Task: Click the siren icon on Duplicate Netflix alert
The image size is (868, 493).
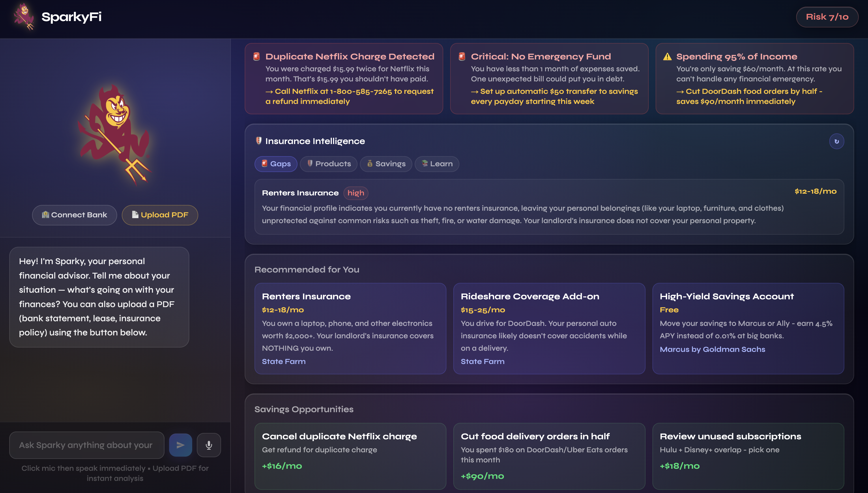Action: point(257,57)
